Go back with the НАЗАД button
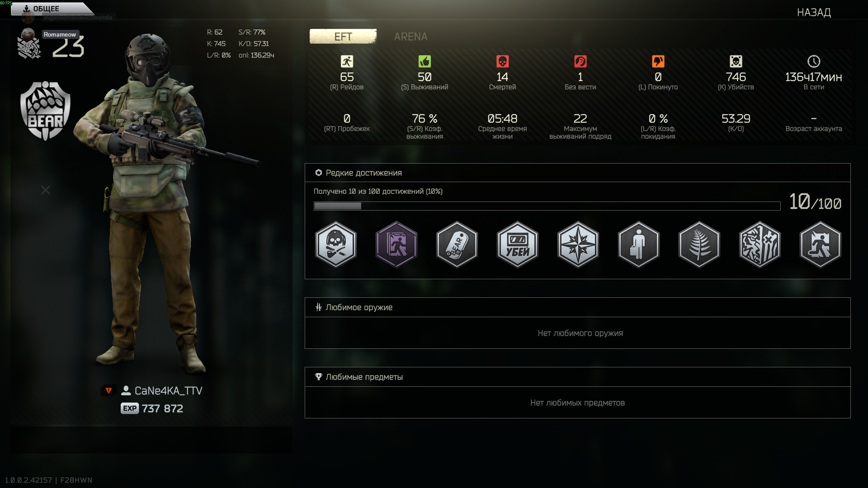 [x=814, y=12]
